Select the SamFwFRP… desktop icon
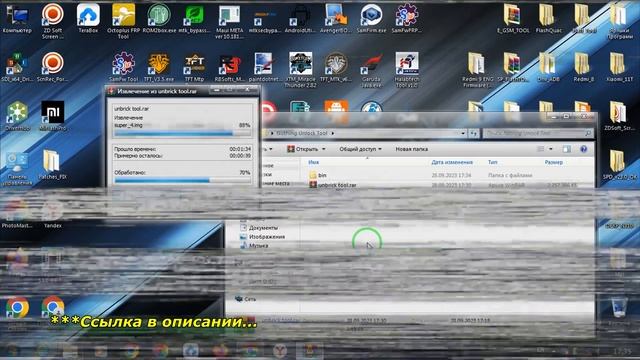Screen dimensions: 640x360 [x=407, y=18]
